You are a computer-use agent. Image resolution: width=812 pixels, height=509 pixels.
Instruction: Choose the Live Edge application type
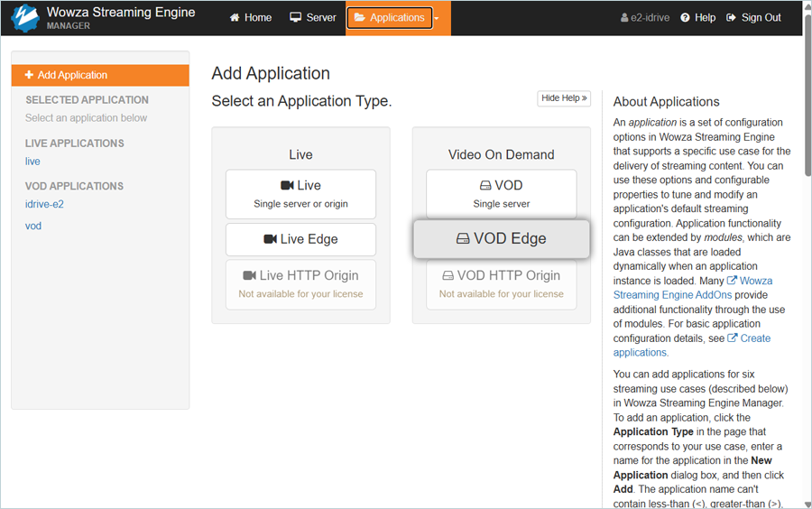300,239
